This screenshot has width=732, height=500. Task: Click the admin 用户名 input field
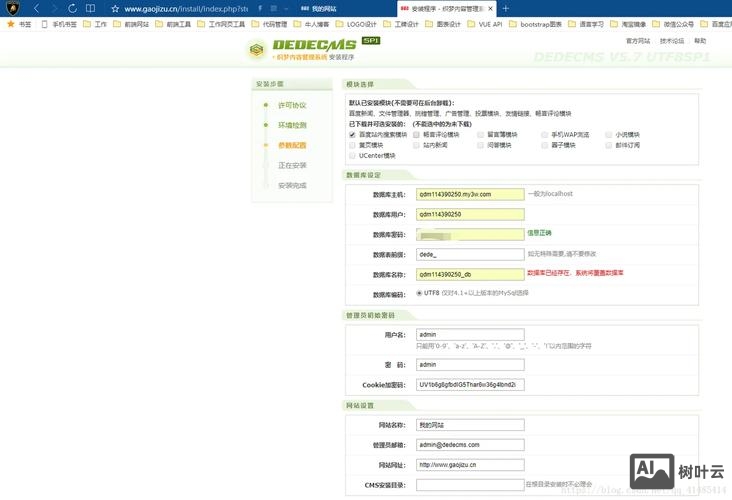[470, 335]
